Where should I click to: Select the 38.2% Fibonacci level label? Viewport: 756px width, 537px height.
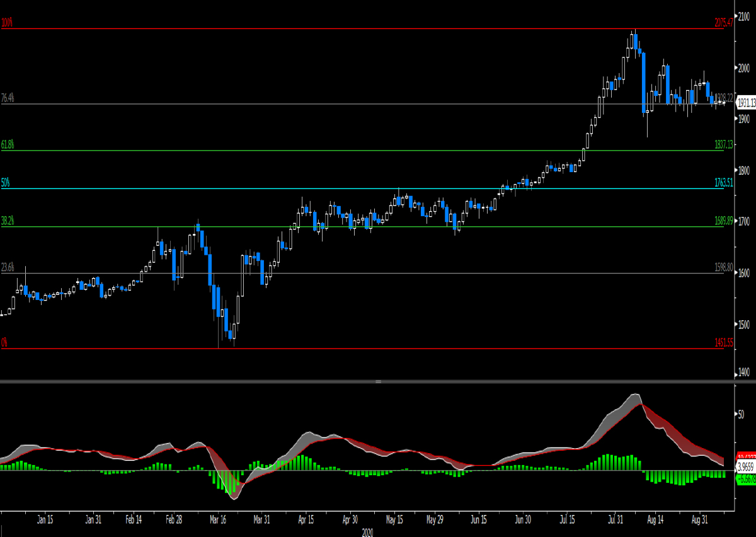(8, 221)
